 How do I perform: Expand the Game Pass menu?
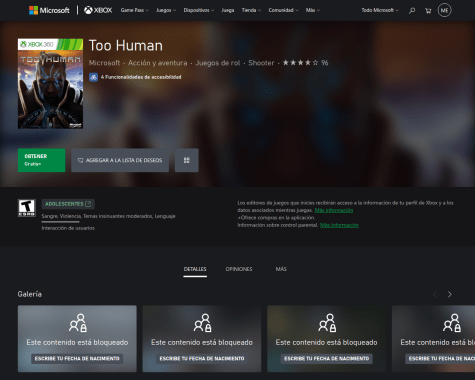[135, 10]
